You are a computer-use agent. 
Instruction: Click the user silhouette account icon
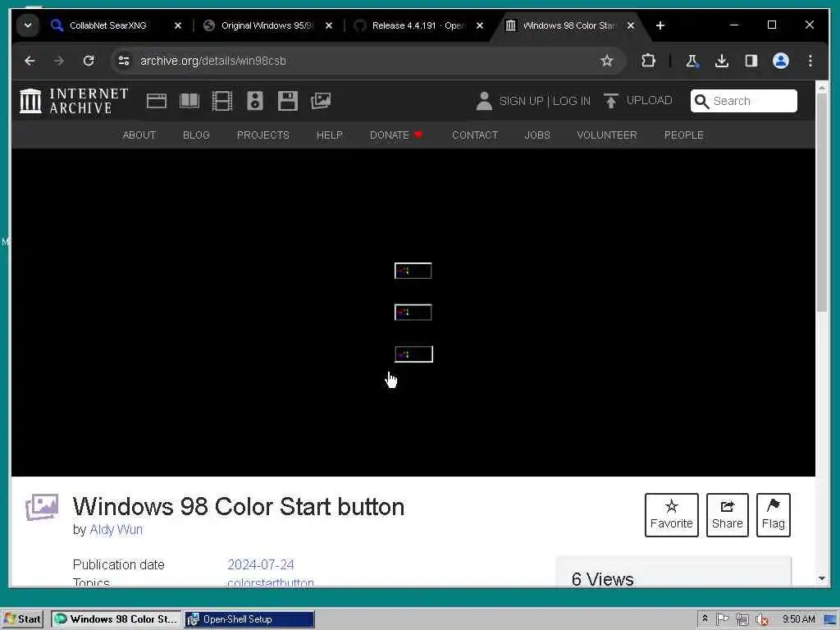click(484, 101)
